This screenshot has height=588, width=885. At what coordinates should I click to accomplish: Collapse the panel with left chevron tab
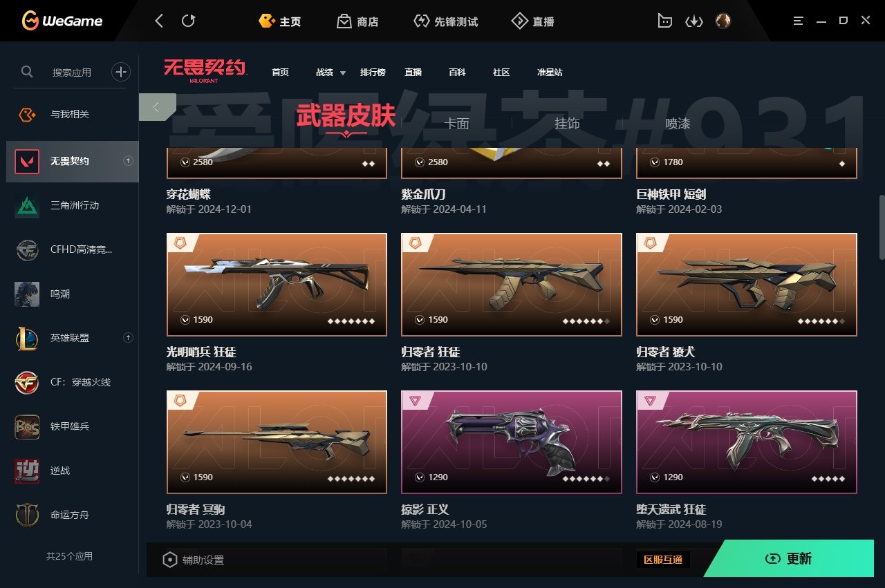(x=157, y=107)
